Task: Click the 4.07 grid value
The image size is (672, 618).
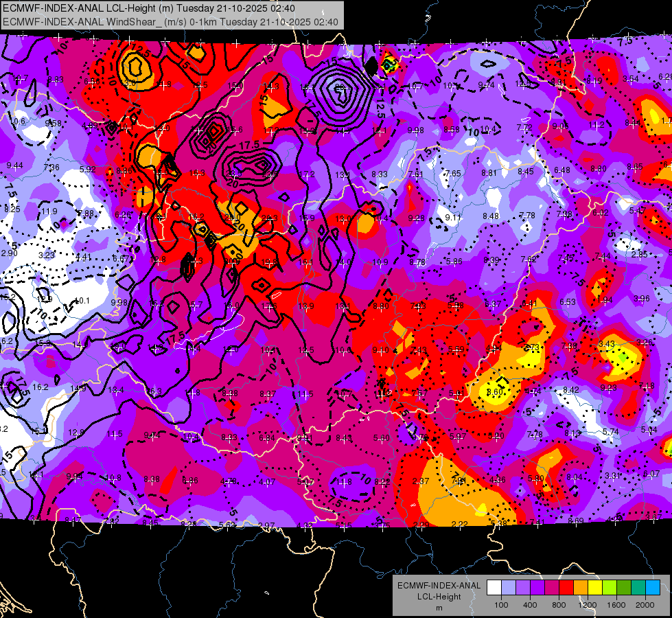Action: 267,481
